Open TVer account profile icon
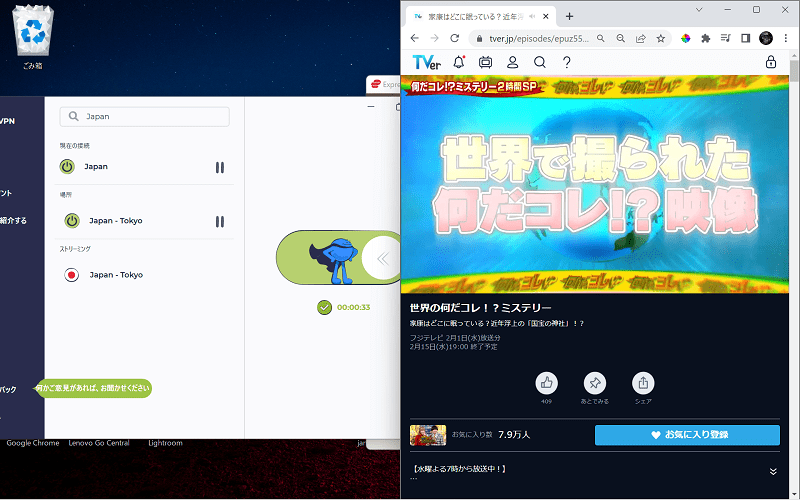The width and height of the screenshot is (800, 500). 512,62
